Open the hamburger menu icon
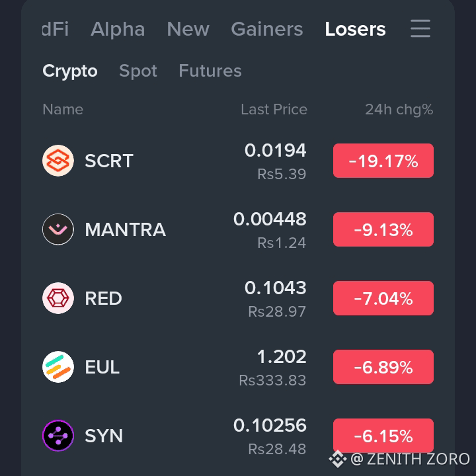476x476 pixels. coord(420,28)
